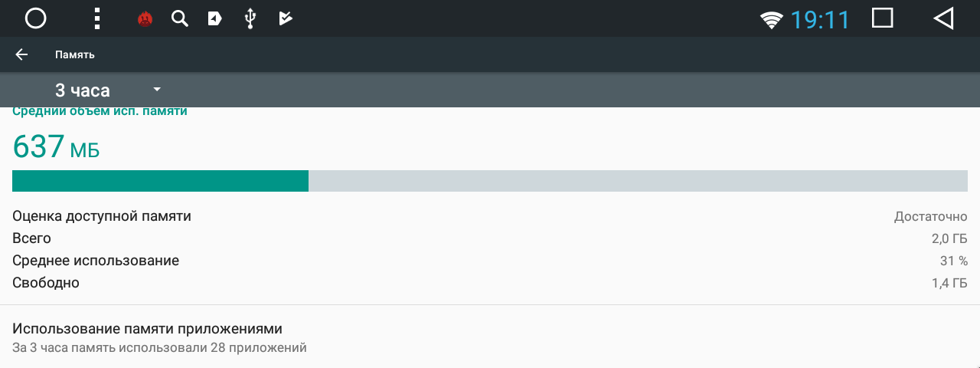Click the small arrow beside '3 часа'

pos(157,90)
